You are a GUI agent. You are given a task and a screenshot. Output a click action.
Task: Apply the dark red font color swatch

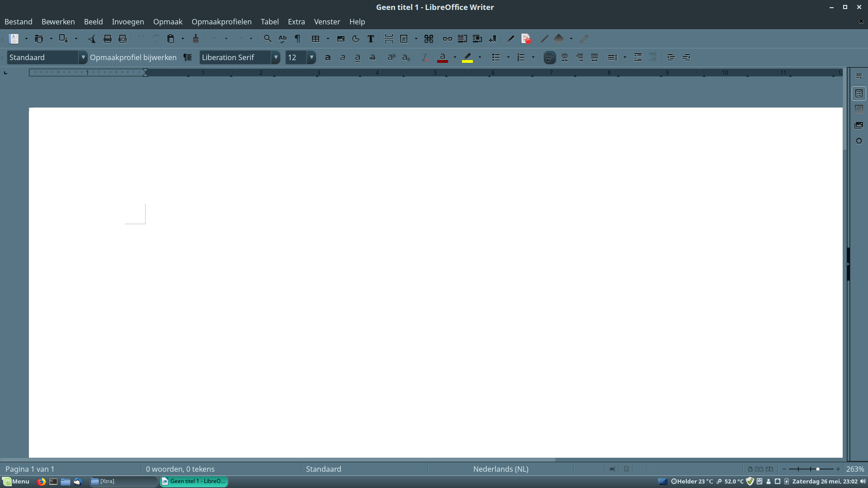pos(443,57)
